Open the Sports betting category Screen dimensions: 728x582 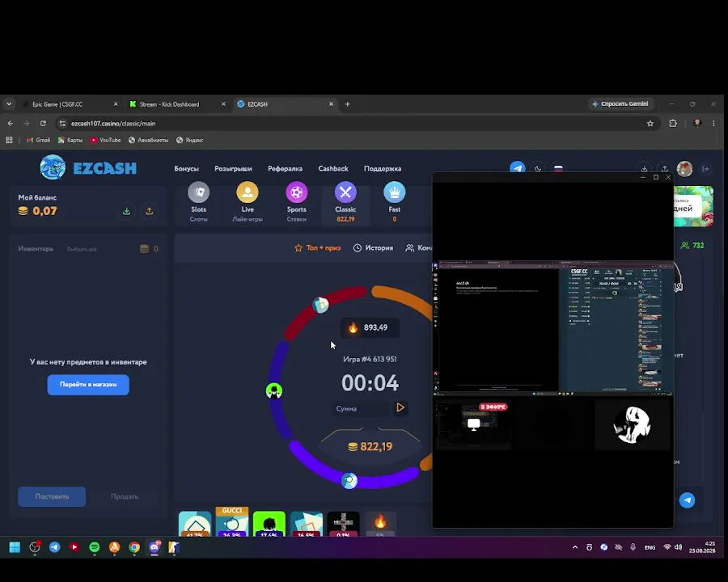click(x=296, y=202)
